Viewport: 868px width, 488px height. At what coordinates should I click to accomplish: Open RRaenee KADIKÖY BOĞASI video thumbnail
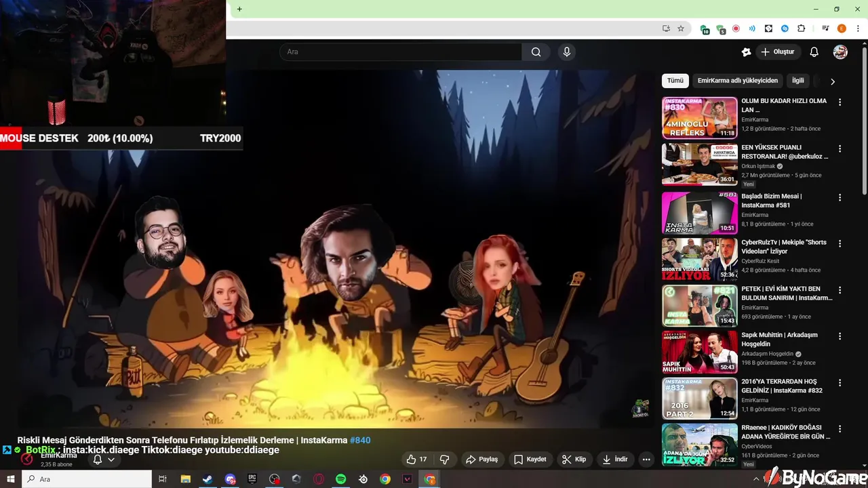(699, 445)
